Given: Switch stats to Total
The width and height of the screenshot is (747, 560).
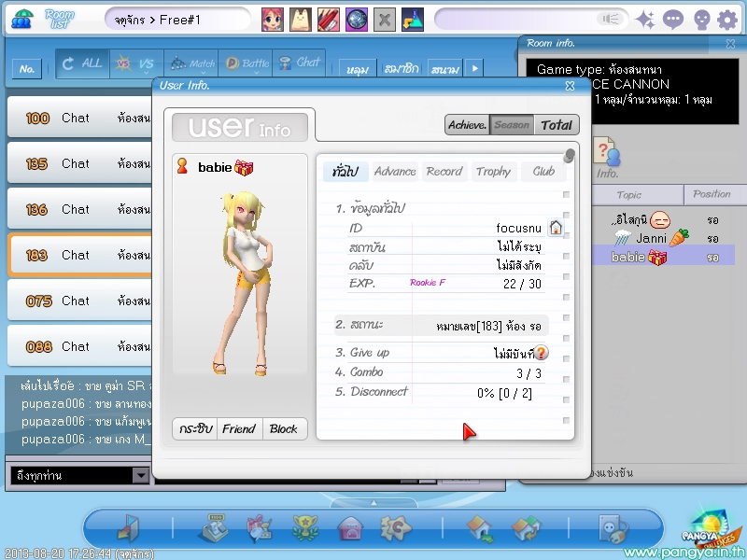Looking at the screenshot, I should (557, 125).
